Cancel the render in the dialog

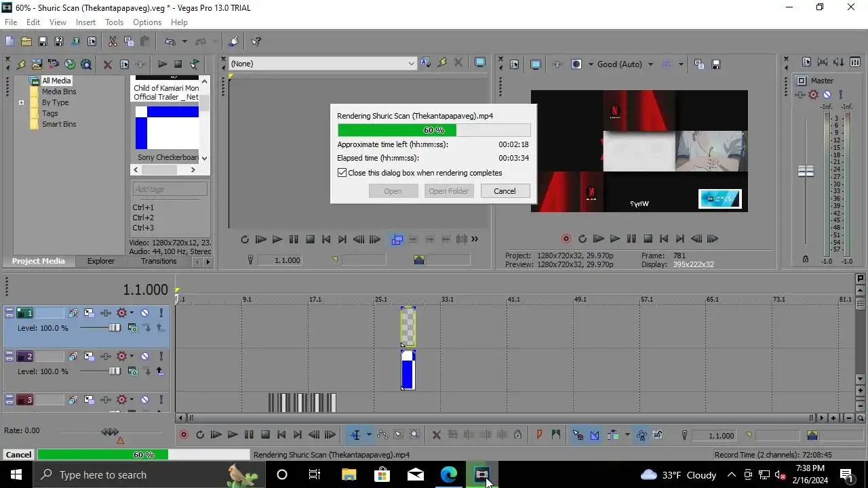tap(505, 191)
